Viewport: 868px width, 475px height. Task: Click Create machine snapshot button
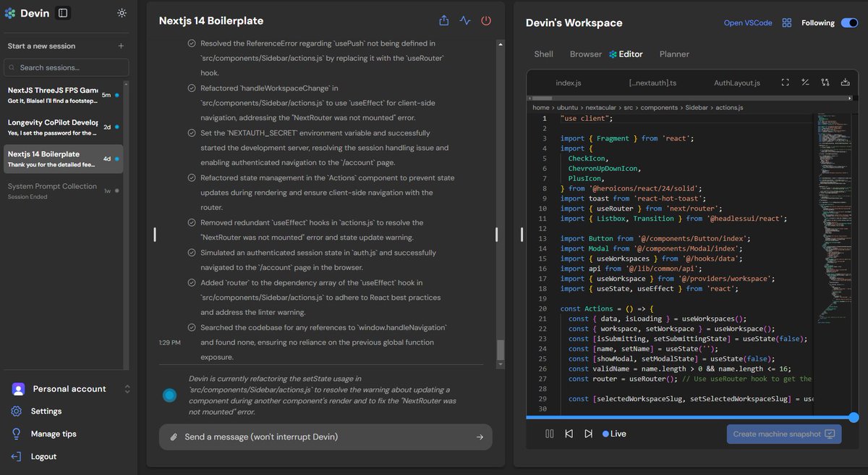(783, 434)
